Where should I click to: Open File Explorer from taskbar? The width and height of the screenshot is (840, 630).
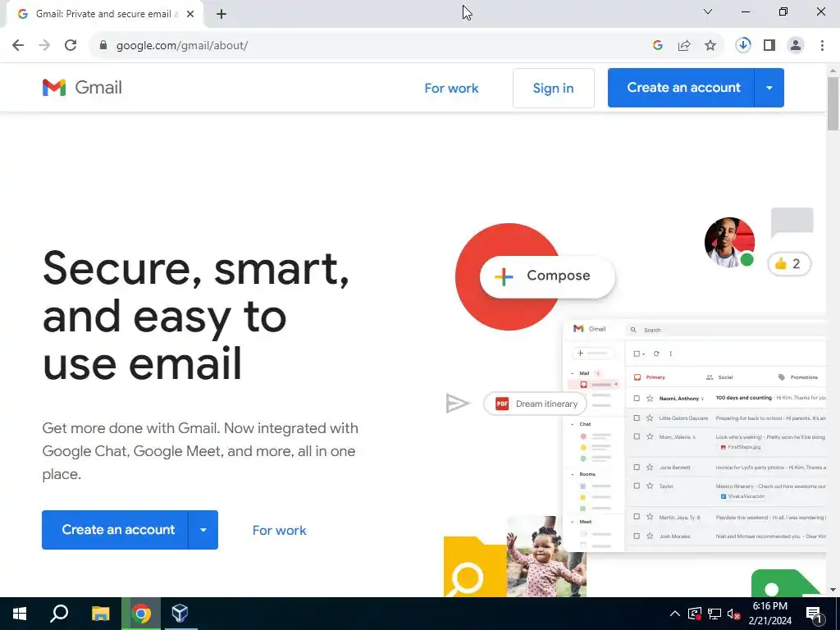[100, 614]
